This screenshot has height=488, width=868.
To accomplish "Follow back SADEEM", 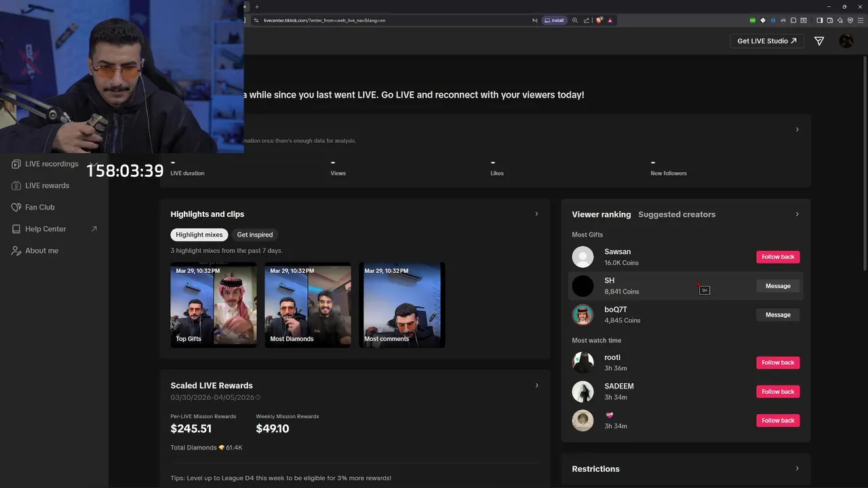I will [778, 392].
